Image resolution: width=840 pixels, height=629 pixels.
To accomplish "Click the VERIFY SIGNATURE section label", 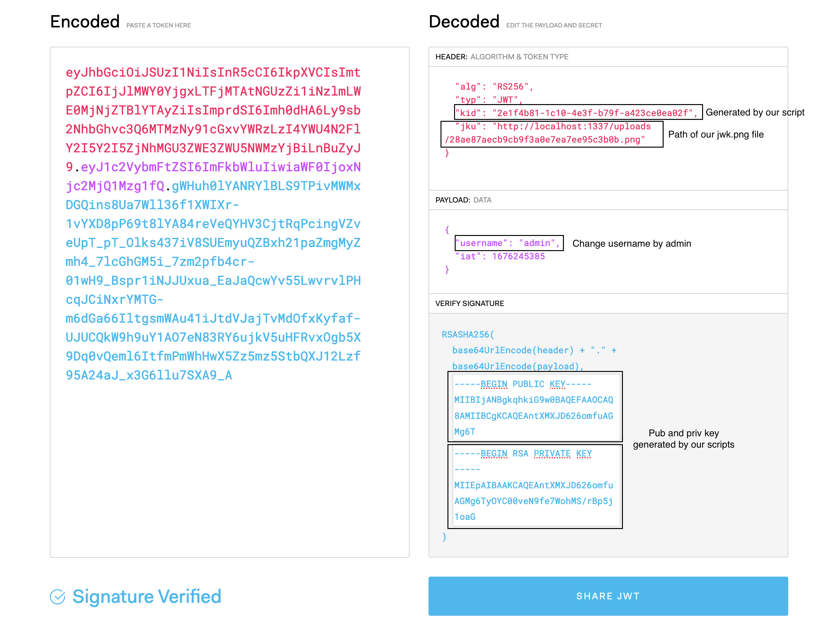I will [x=470, y=303].
